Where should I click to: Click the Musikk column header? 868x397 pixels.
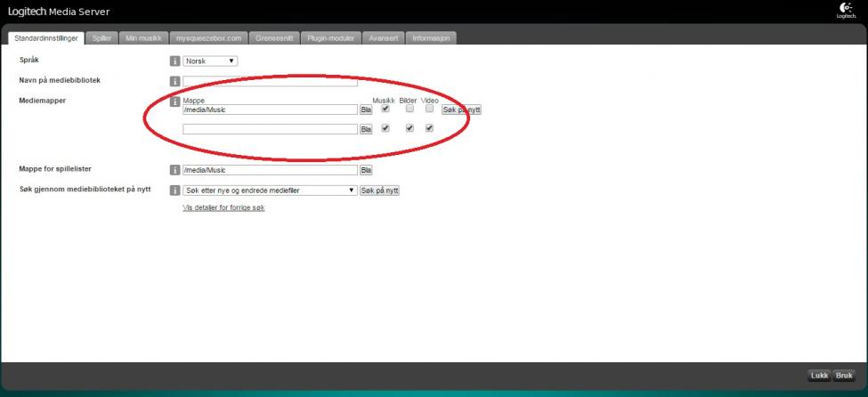[x=384, y=101]
